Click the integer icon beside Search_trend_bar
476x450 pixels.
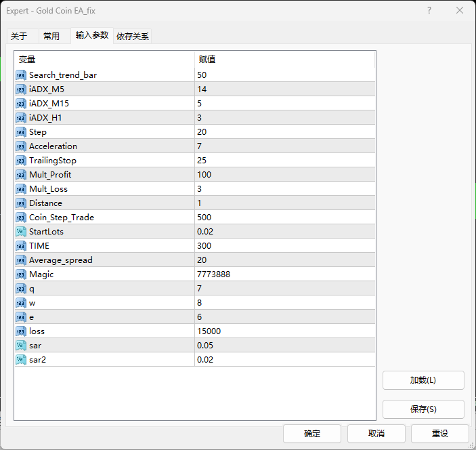pos(21,75)
